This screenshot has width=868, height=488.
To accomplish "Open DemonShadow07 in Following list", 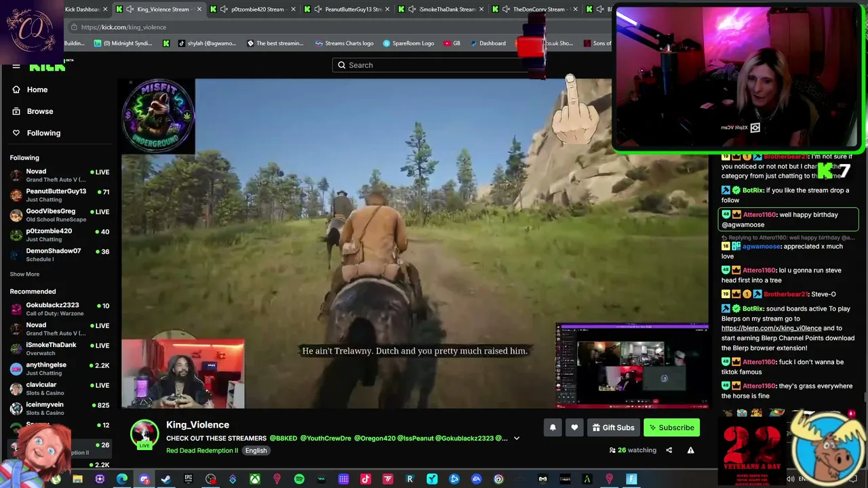I will click(x=59, y=255).
